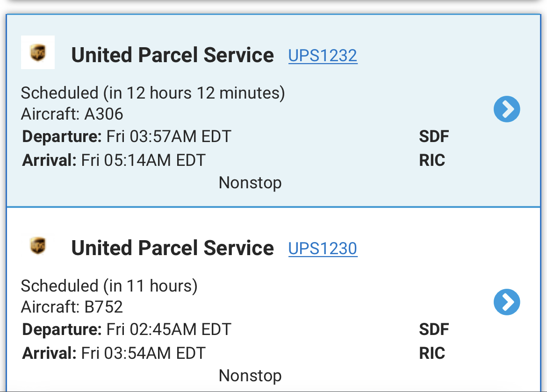Click the Aircraft: B752 text
Screen dimensions: 547x392
tap(72, 306)
